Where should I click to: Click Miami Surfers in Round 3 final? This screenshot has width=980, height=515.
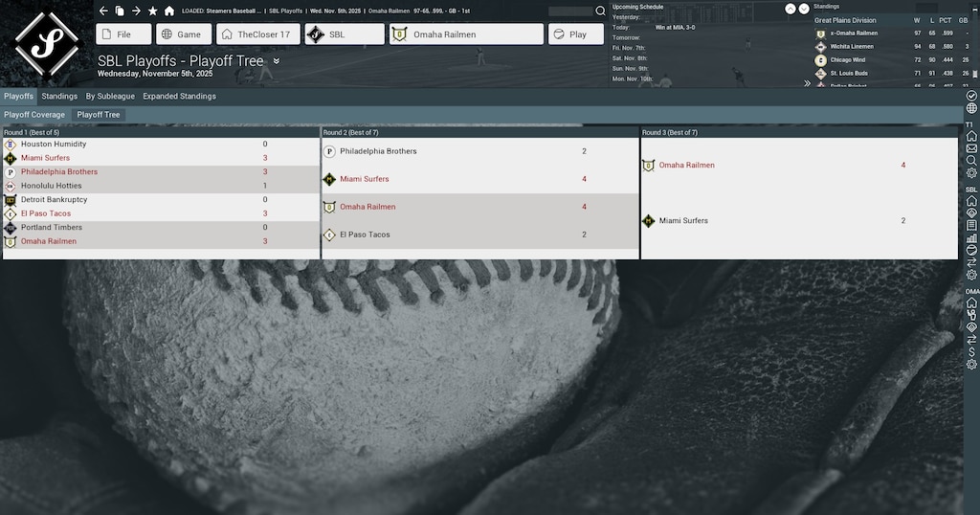tap(683, 220)
